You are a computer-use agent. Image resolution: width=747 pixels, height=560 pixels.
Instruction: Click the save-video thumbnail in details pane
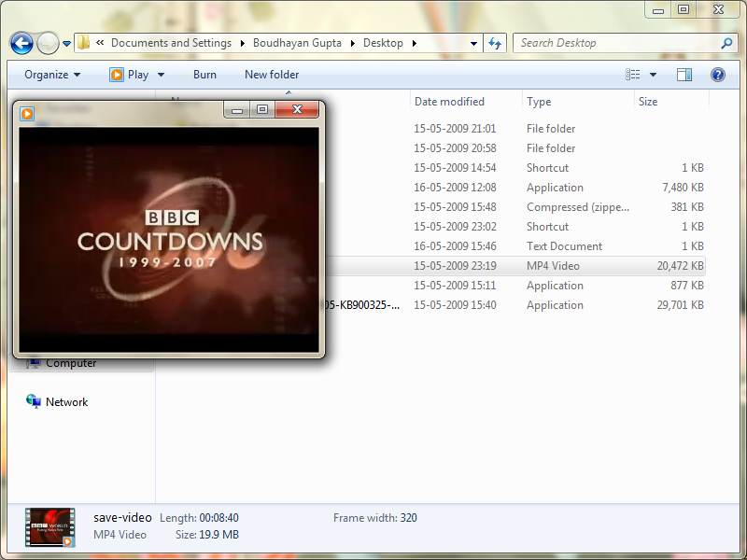49,527
